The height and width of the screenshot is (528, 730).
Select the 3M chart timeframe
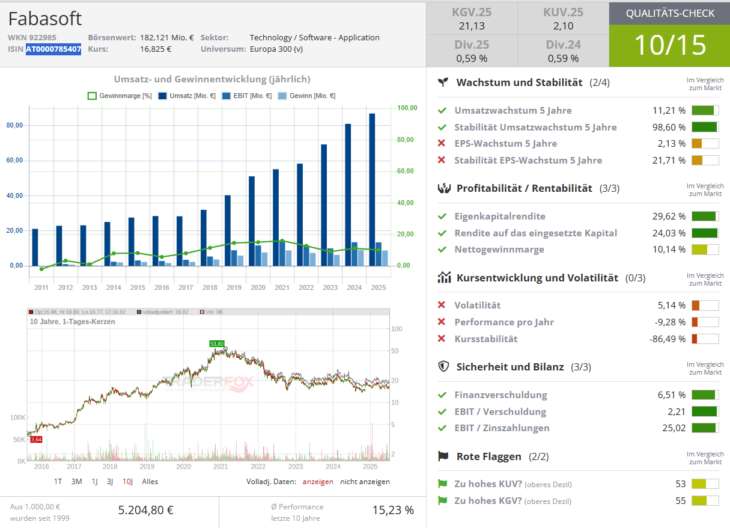point(76,481)
